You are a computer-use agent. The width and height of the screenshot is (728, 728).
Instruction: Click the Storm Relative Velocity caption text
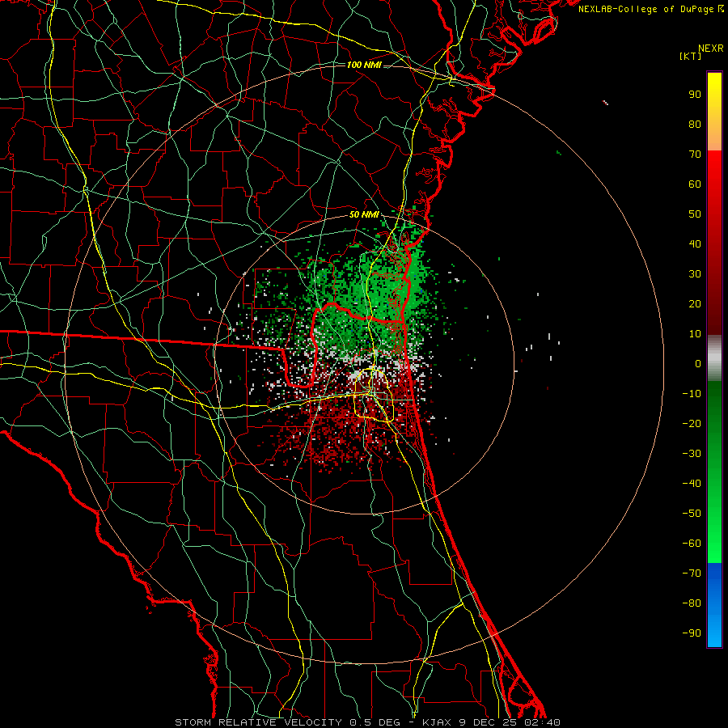tap(367, 722)
